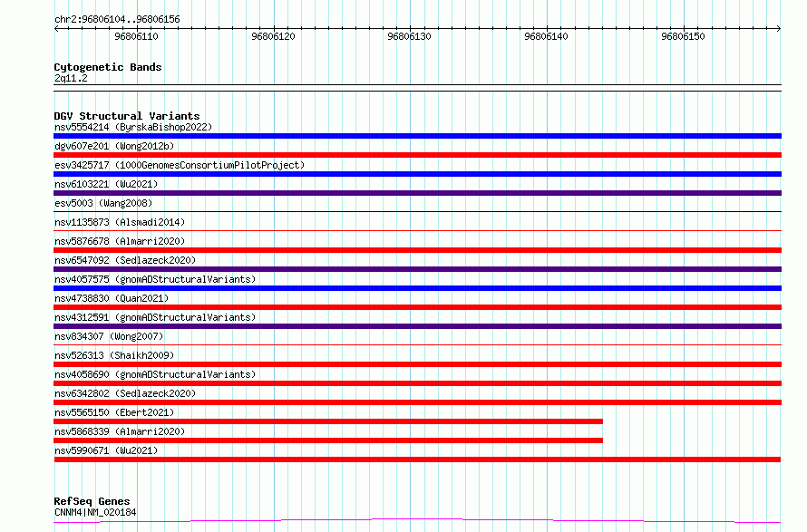
Task: Click the esv3425717 (1000GenomesConsortiumPilotProject) label
Action: 180,165
